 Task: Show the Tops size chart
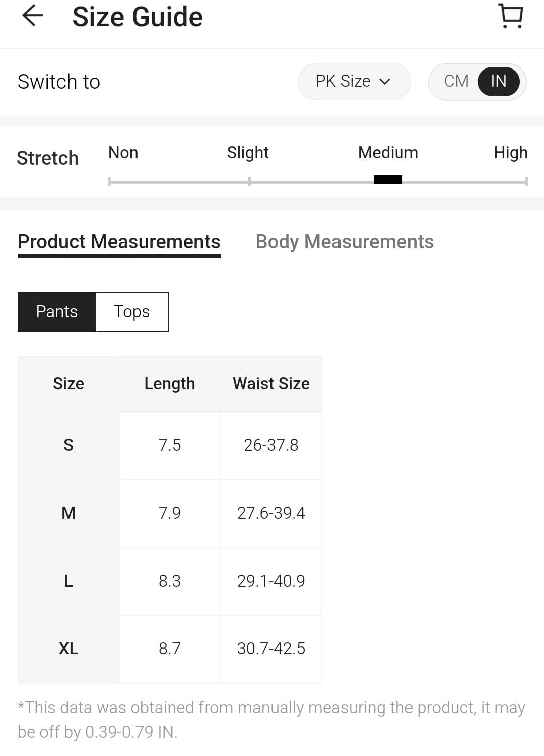(132, 312)
